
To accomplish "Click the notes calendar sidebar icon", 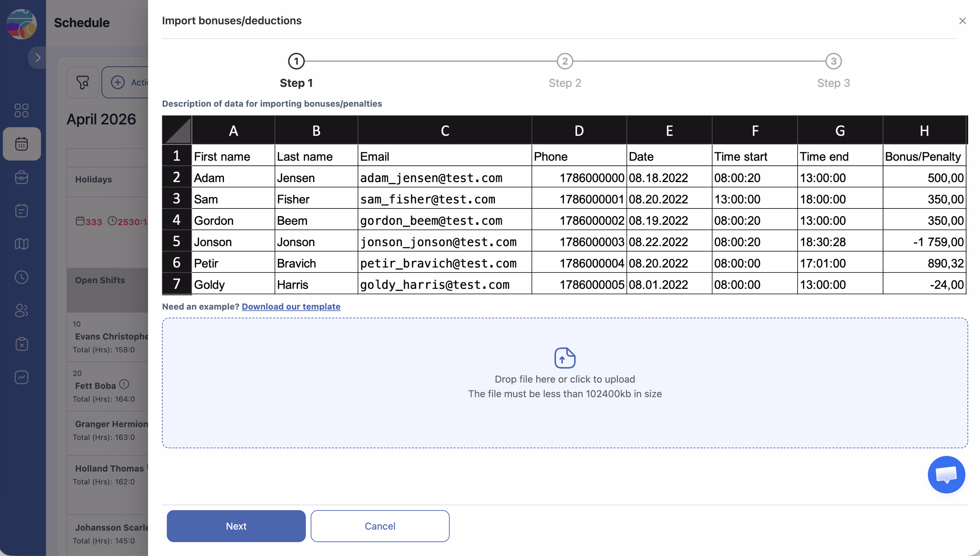I will [x=22, y=210].
